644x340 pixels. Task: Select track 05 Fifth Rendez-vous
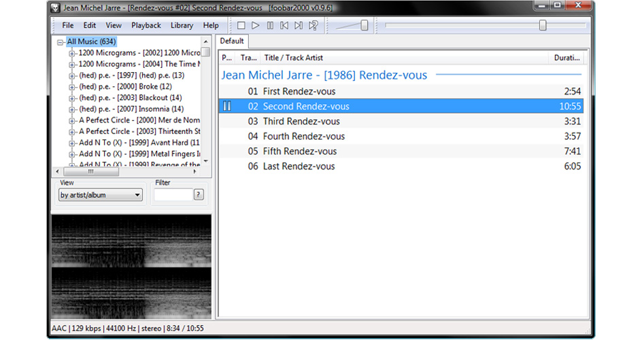(401, 151)
